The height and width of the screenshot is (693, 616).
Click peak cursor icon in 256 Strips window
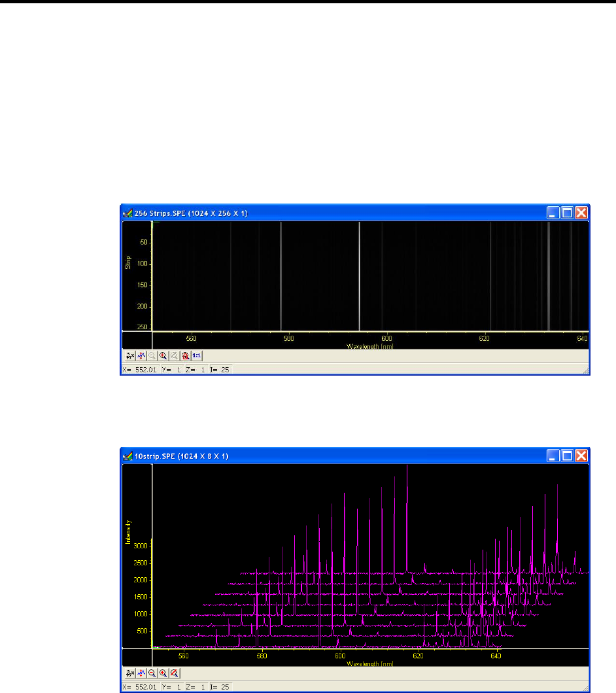[141, 356]
